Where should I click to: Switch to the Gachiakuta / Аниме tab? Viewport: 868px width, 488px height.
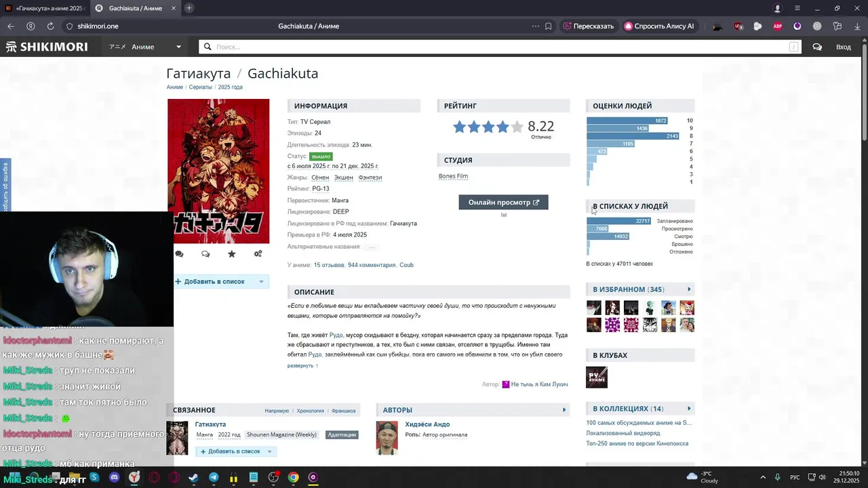(x=136, y=8)
